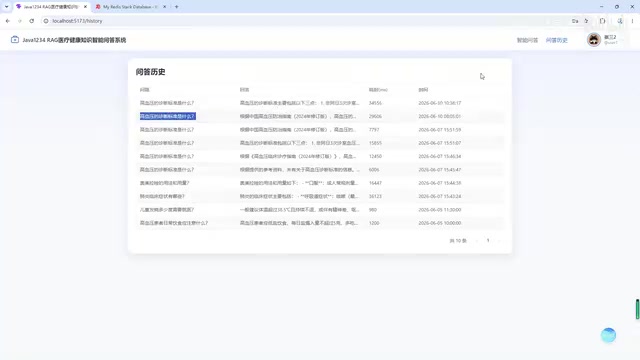Close the Java1234 RAG browser tab

[85, 7]
